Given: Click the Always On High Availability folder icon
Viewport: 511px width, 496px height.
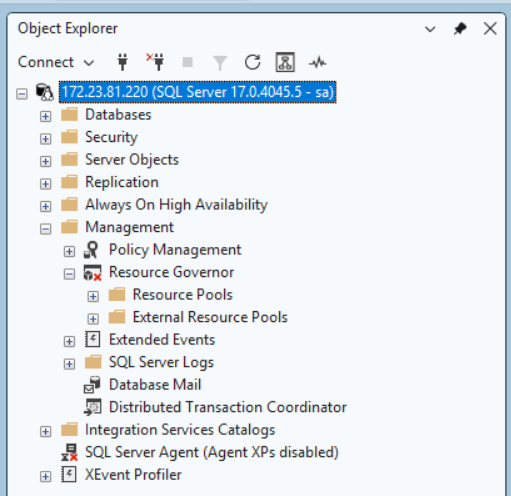Looking at the screenshot, I should click(69, 205).
